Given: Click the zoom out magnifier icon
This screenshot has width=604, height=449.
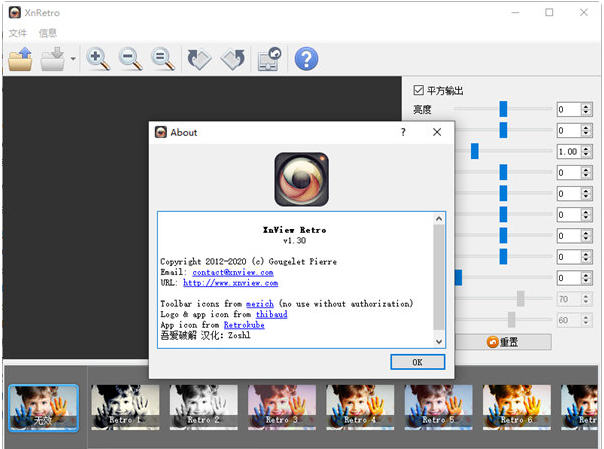Looking at the screenshot, I should (x=131, y=59).
